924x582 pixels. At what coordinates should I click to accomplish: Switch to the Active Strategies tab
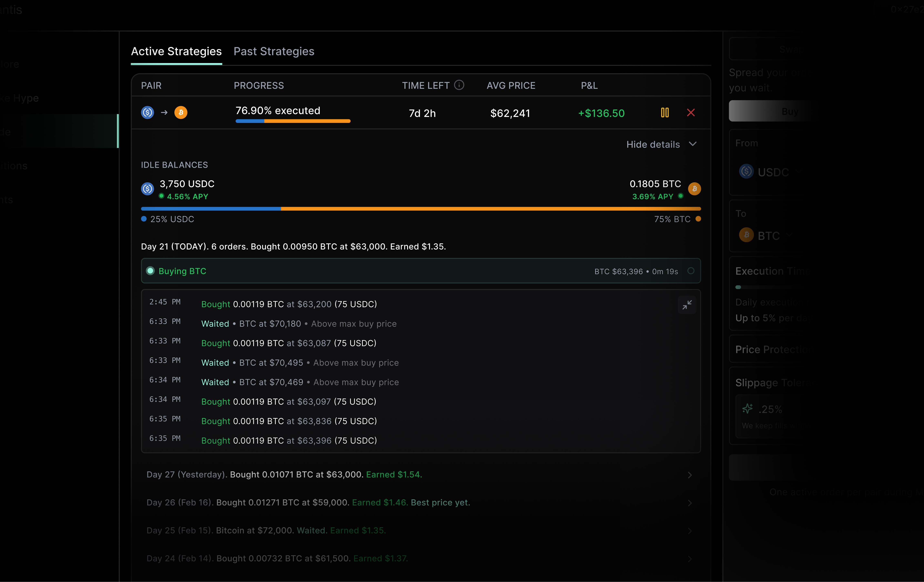(176, 51)
